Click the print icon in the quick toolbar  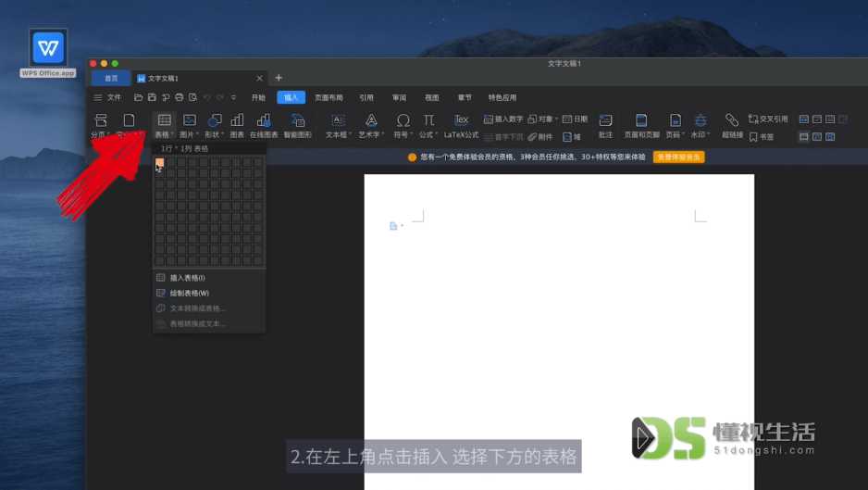pyautogui.click(x=179, y=97)
